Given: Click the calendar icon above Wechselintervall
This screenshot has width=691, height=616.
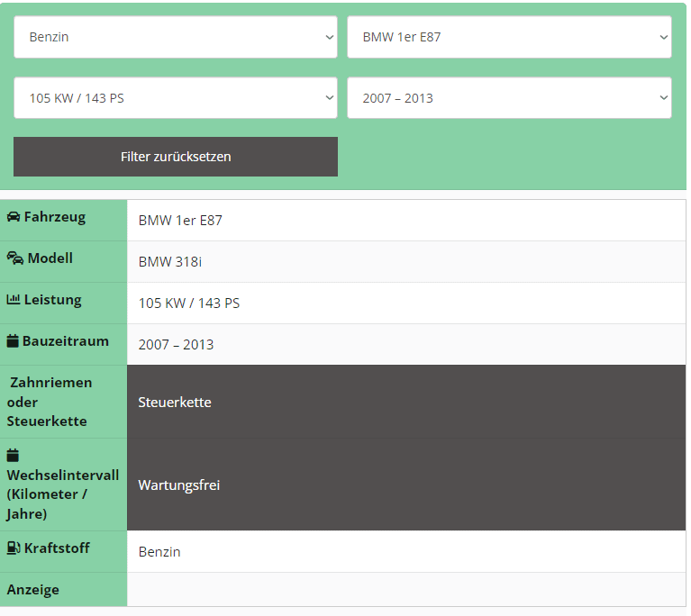Looking at the screenshot, I should click(13, 455).
